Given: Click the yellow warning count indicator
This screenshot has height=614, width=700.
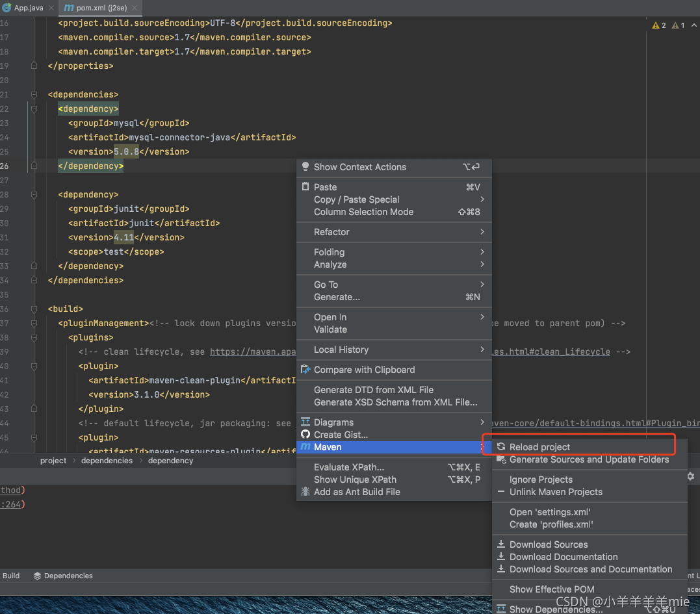Looking at the screenshot, I should (x=659, y=25).
